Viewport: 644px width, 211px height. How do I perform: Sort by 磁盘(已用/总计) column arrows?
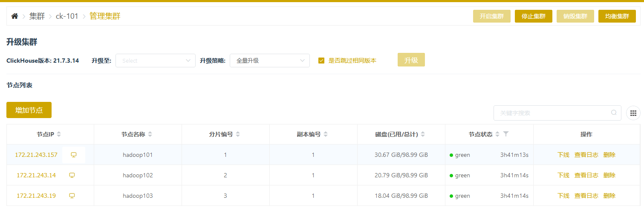[x=423, y=134]
